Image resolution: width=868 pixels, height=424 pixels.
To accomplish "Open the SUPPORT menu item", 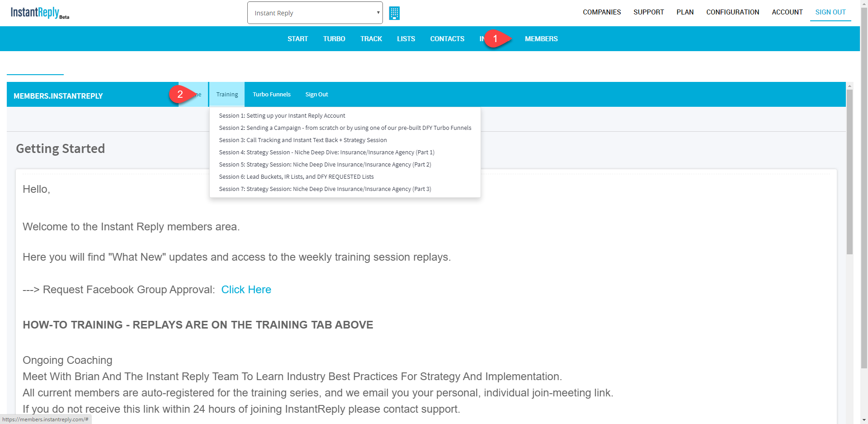I will click(x=648, y=12).
